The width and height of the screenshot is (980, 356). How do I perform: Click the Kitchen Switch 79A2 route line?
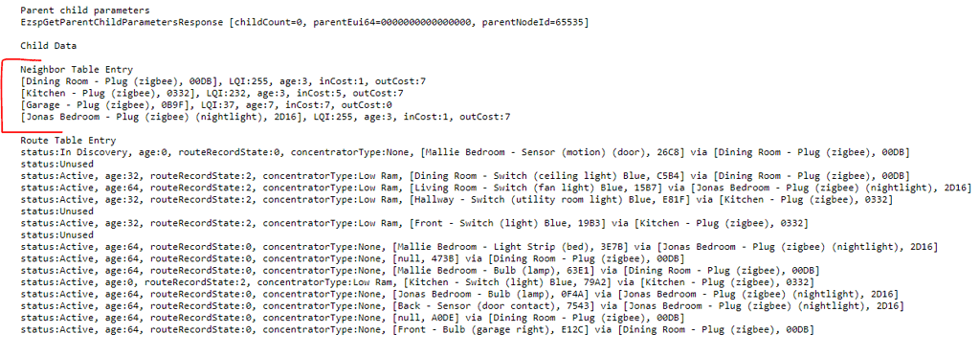[417, 282]
